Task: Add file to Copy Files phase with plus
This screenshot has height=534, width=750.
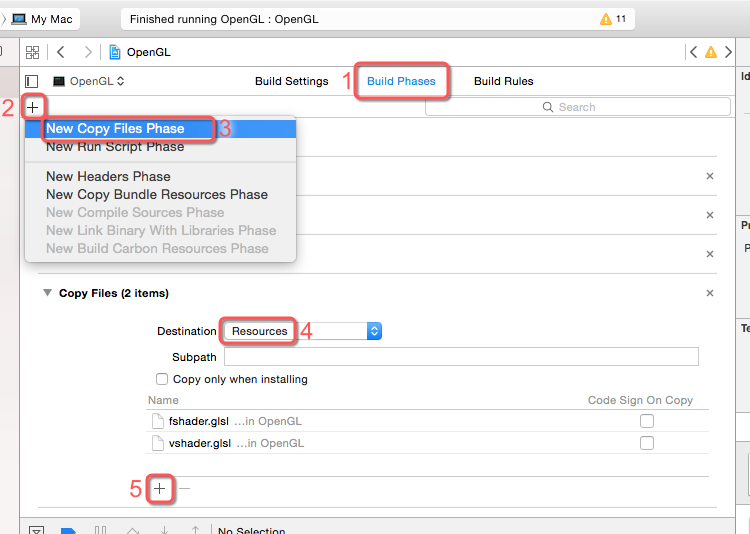Action: [160, 489]
